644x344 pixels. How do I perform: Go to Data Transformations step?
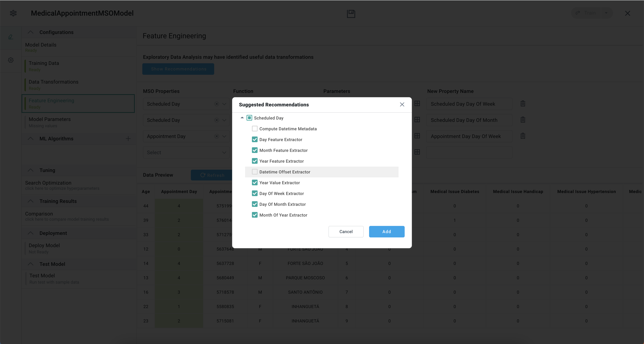(54, 84)
